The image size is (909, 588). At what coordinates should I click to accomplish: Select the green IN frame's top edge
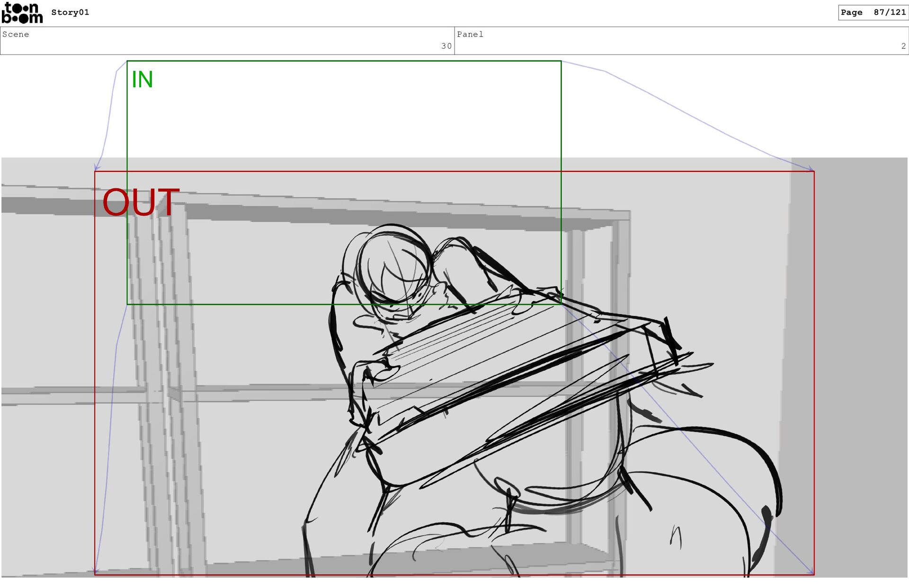344,61
